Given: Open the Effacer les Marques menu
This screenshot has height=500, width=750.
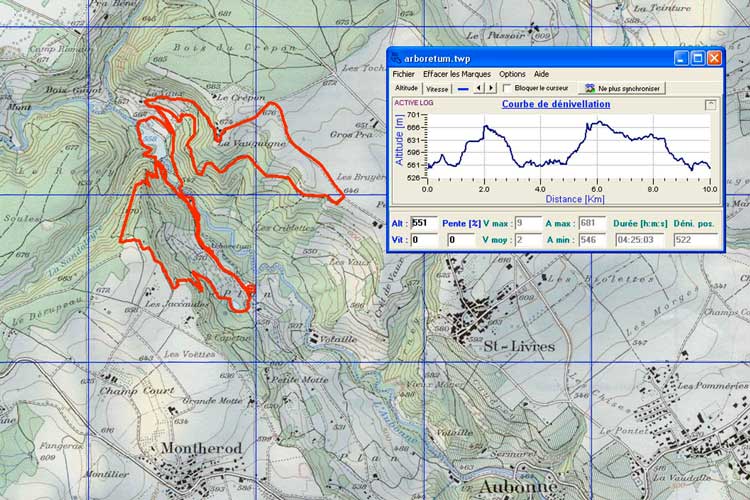Looking at the screenshot, I should (457, 74).
